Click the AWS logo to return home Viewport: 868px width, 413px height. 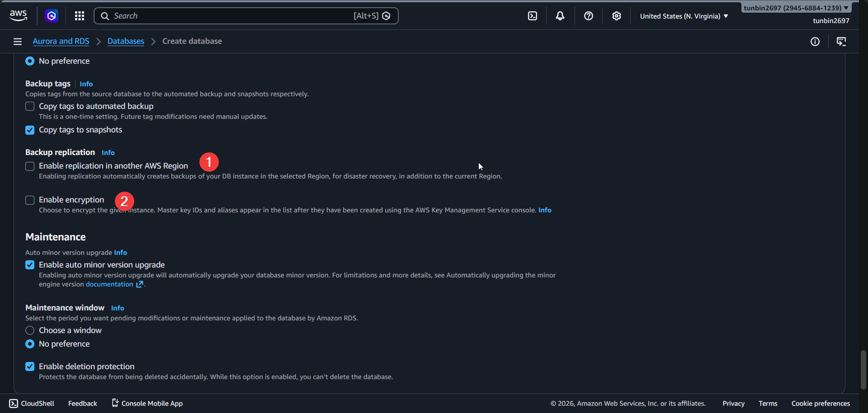pos(18,15)
